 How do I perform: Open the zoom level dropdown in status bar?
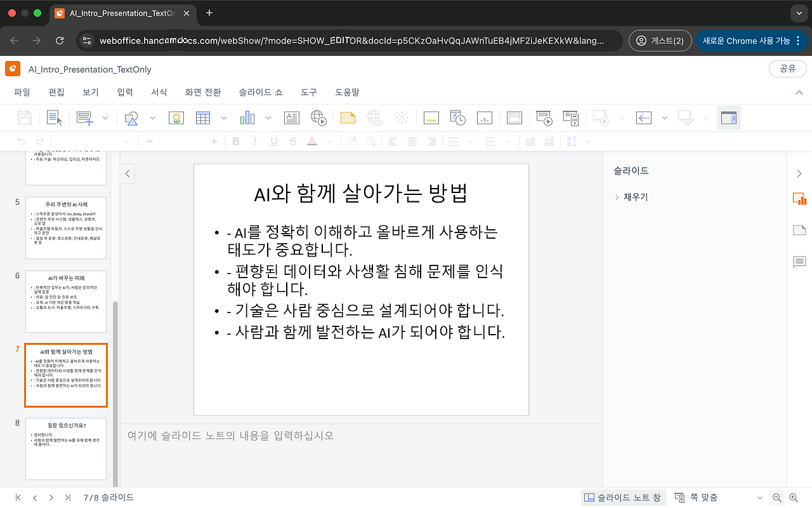click(x=759, y=498)
